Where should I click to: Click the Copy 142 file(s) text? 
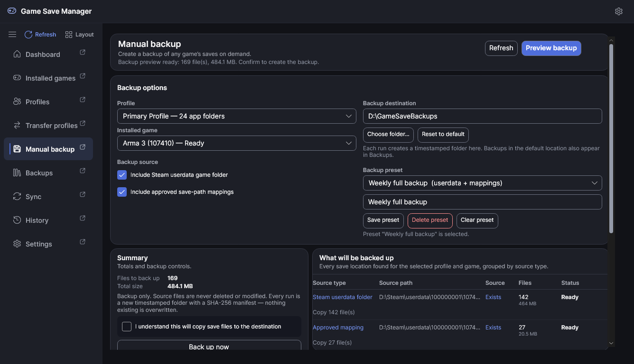(x=334, y=312)
